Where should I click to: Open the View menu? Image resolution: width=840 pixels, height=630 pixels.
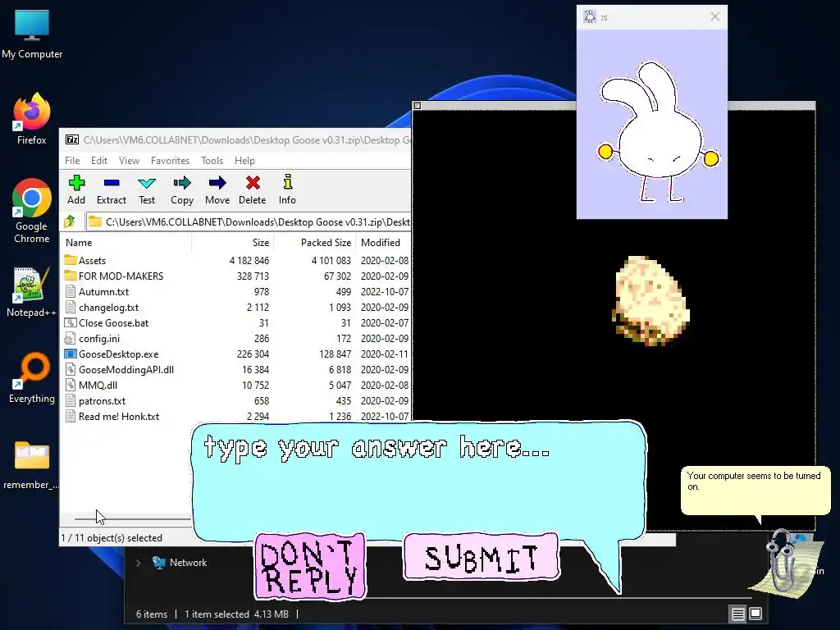pyautogui.click(x=129, y=161)
